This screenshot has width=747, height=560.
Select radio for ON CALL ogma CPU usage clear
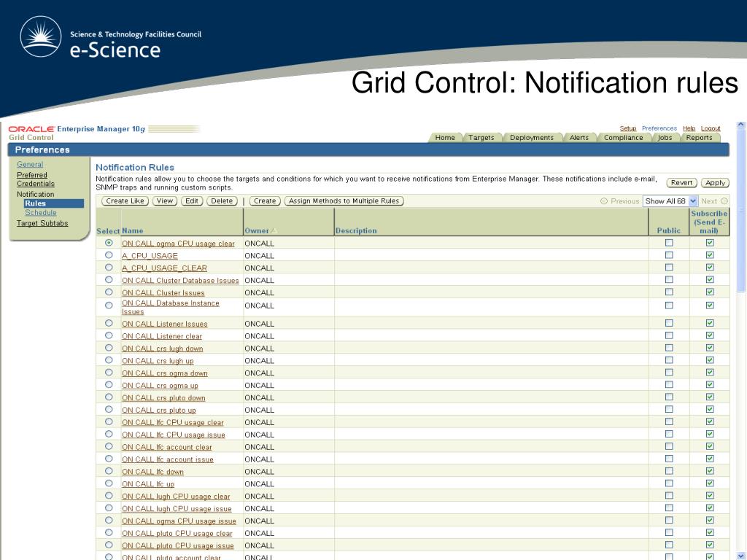point(109,243)
